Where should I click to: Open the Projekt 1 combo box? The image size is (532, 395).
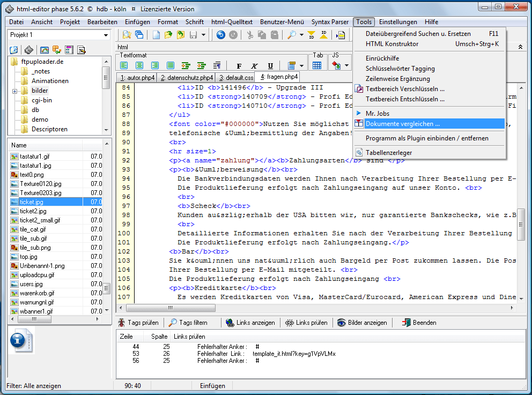[59, 35]
